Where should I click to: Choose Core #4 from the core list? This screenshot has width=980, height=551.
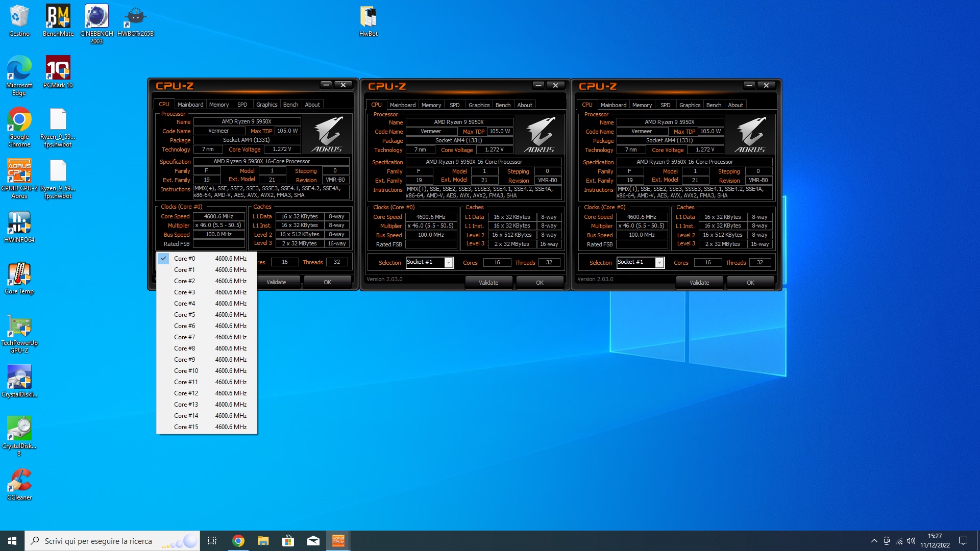click(x=207, y=304)
